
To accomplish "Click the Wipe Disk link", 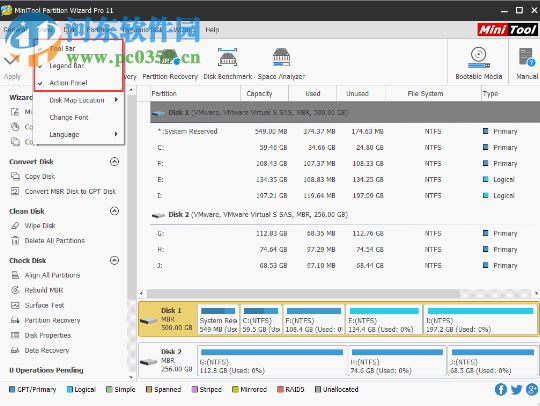I will 40,226.
